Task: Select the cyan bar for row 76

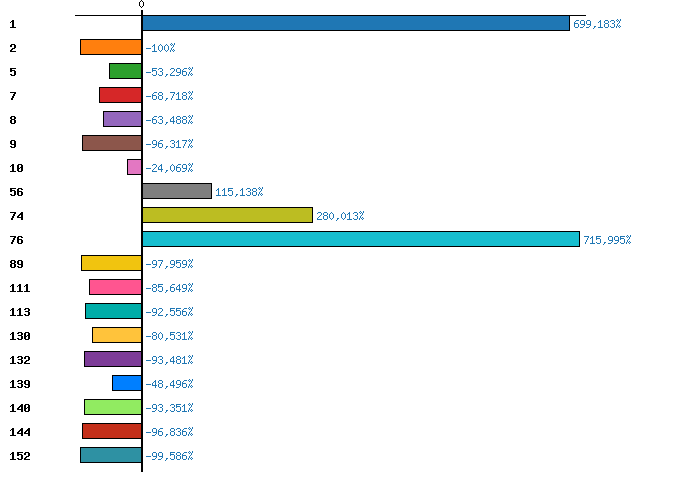Action: (361, 239)
